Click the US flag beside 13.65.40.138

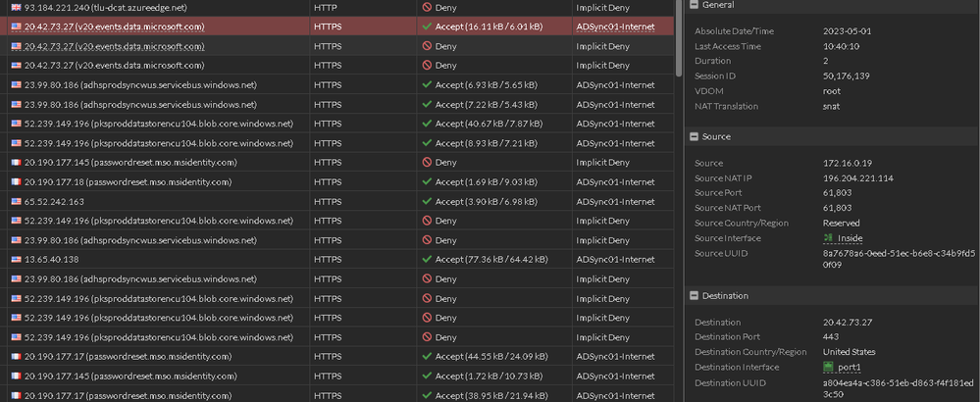[x=16, y=259]
